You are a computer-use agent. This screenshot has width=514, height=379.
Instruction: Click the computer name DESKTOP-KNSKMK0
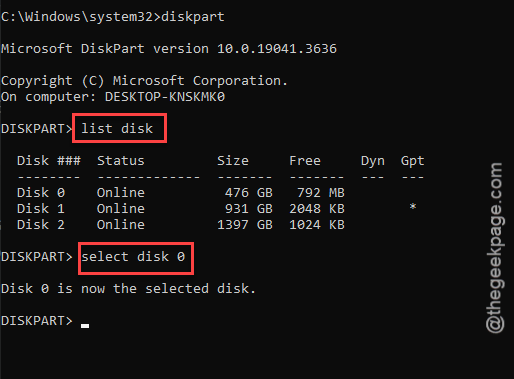click(x=165, y=97)
